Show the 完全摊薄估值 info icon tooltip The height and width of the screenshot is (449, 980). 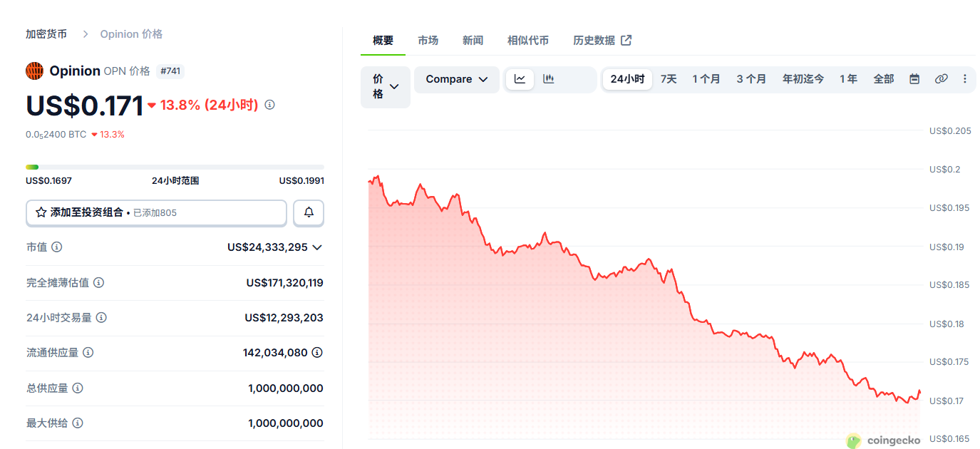point(98,283)
